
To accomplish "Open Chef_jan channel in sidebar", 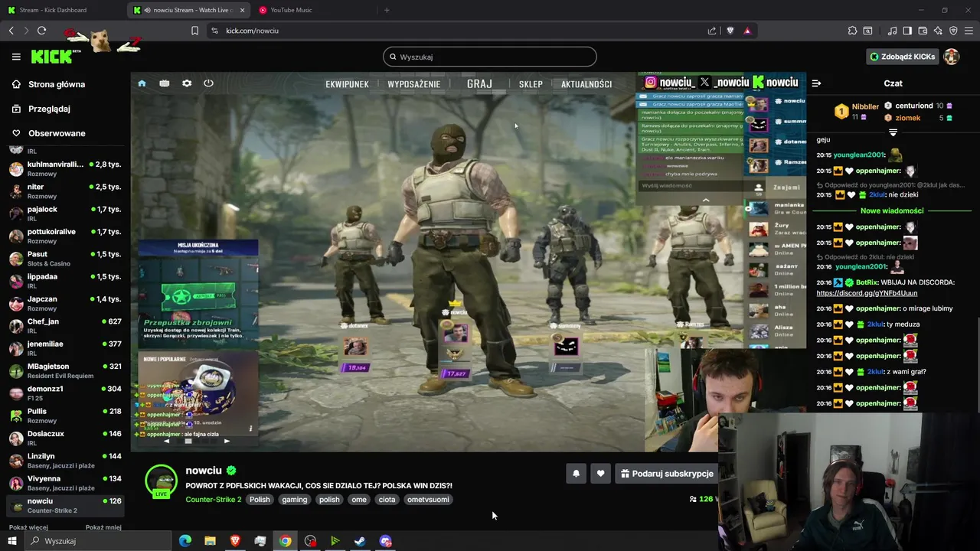I will click(65, 326).
